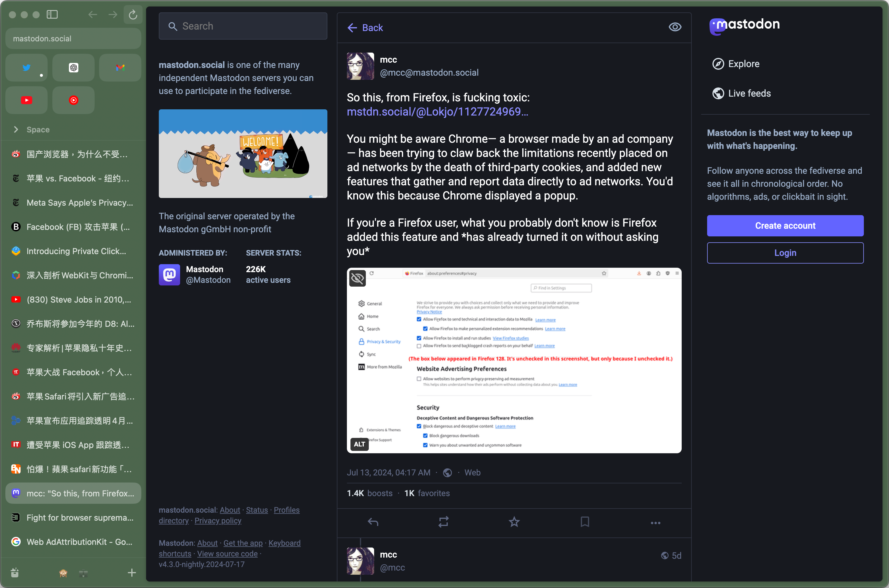The width and height of the screenshot is (889, 588).
Task: Click the reply icon on post
Action: coord(372,522)
